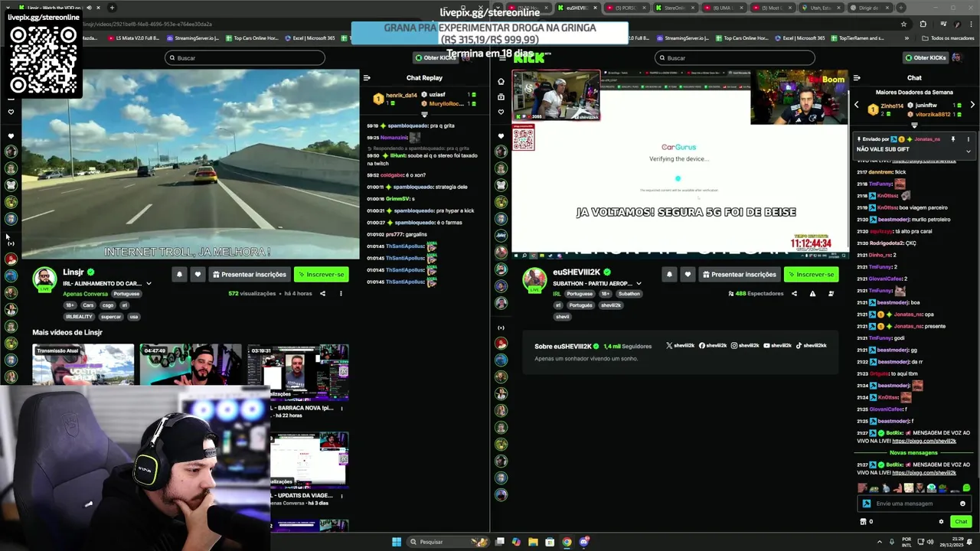Click the Buscar search field in the right window
The height and width of the screenshot is (551, 980).
tap(734, 57)
